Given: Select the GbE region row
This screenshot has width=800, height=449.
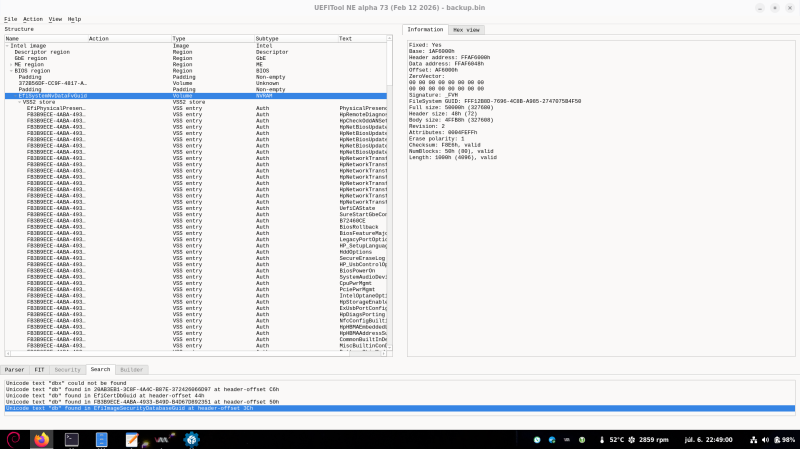Looking at the screenshot, I should (195, 58).
